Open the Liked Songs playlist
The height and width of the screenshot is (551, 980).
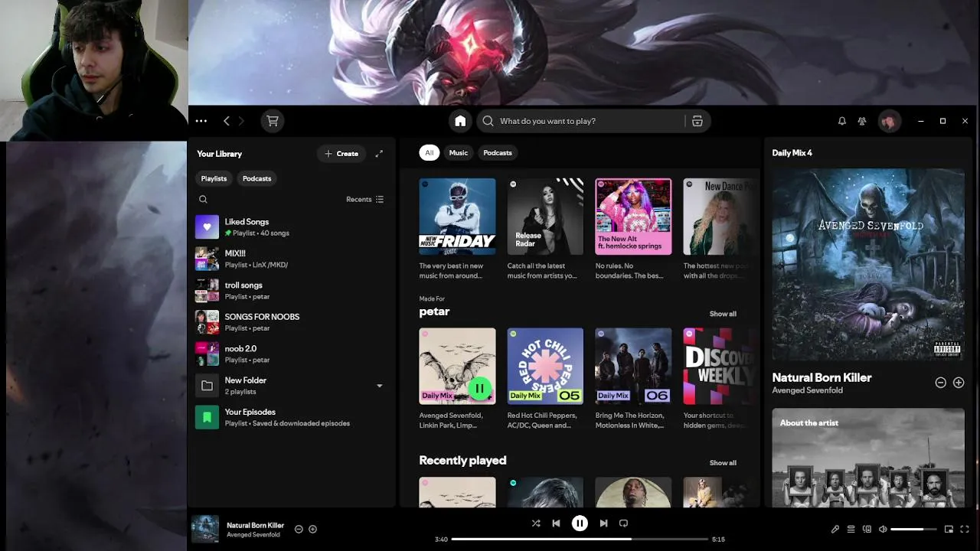point(292,227)
